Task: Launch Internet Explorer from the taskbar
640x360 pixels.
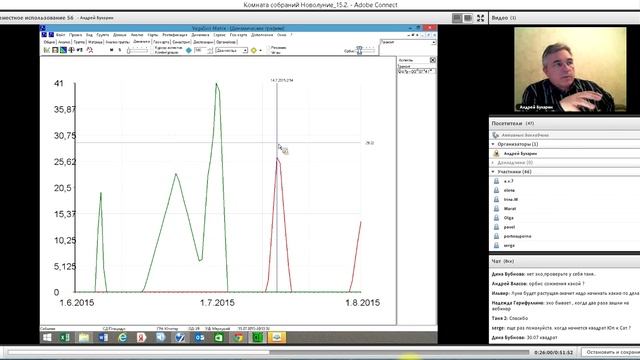Action: (x=122, y=338)
